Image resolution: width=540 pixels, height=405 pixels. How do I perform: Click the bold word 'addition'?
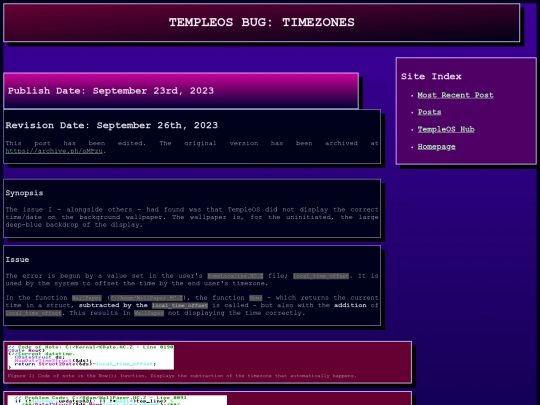350,305
